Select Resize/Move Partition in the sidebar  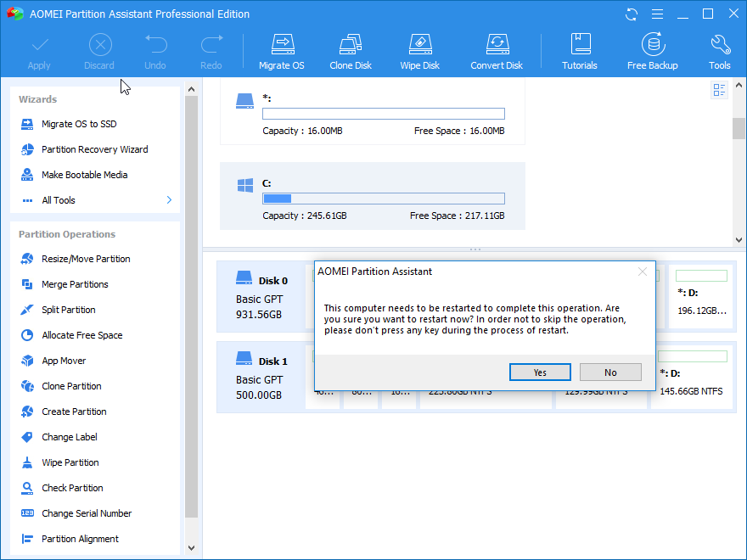[86, 259]
